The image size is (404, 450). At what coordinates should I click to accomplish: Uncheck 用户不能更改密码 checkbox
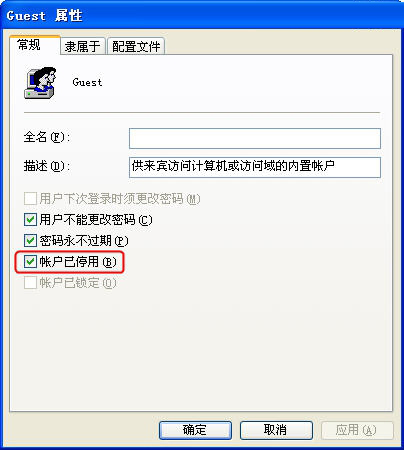(30, 220)
